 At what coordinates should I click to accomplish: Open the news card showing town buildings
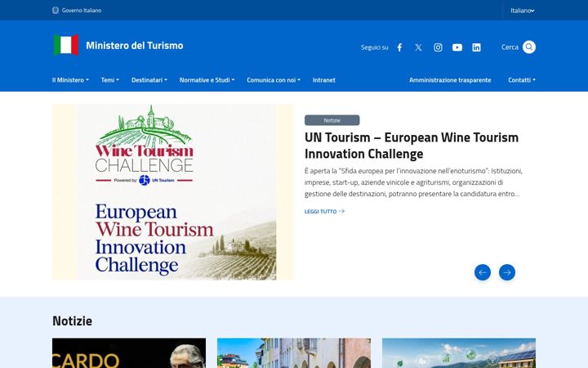[294, 353]
